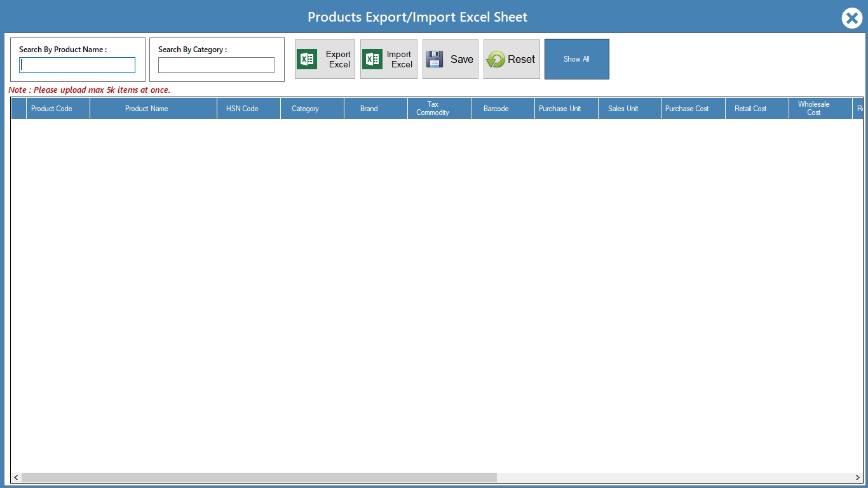This screenshot has height=488, width=868.
Task: Click the horizontal scrollbar thumb
Action: pos(259,477)
